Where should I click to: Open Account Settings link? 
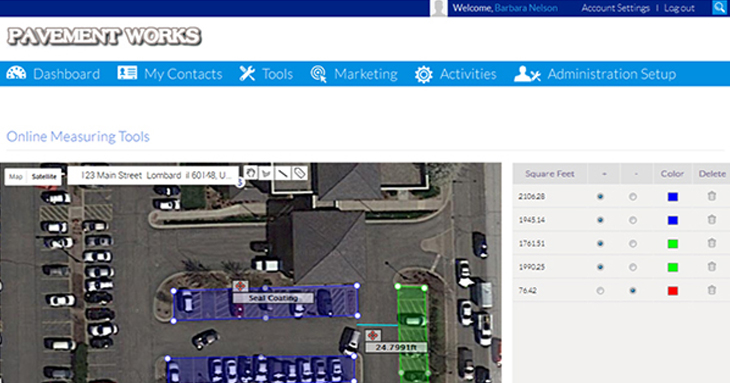click(615, 8)
